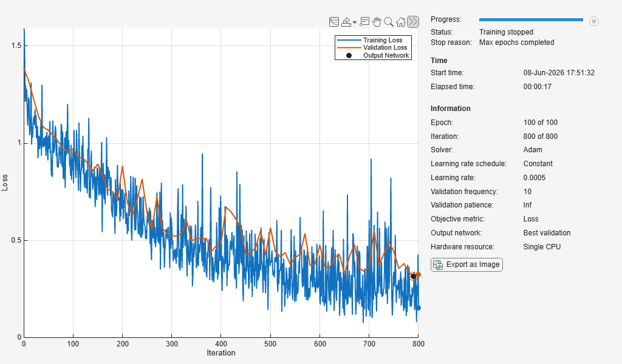Click the Time section heading
This screenshot has width=622, height=364.
439,61
